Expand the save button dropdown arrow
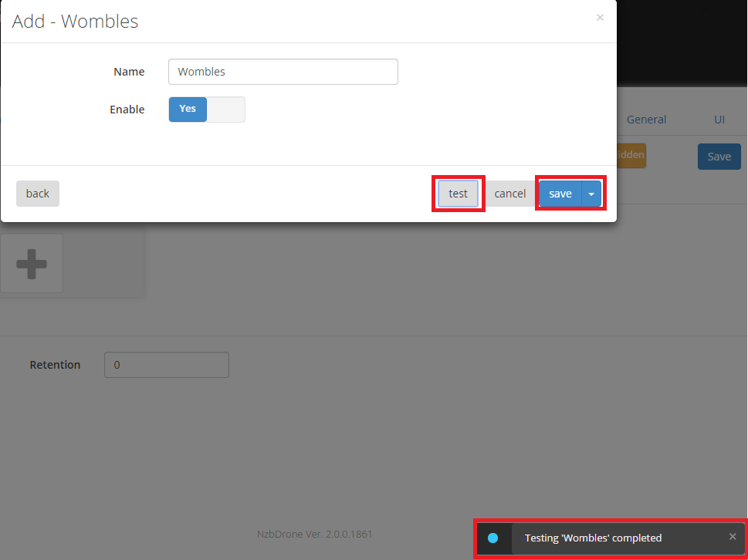Image resolution: width=748 pixels, height=560 pixels. pyautogui.click(x=591, y=194)
